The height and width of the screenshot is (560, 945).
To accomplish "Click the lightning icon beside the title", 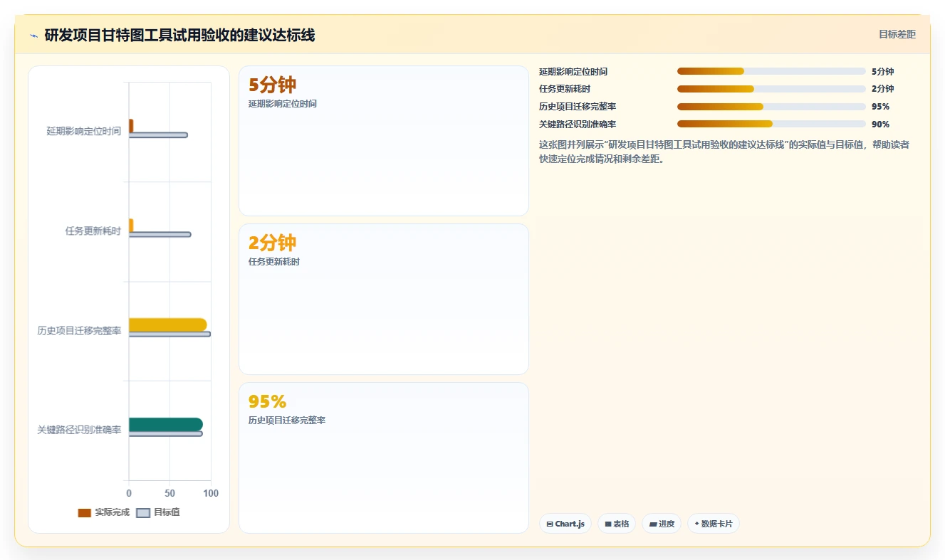I will pyautogui.click(x=33, y=36).
